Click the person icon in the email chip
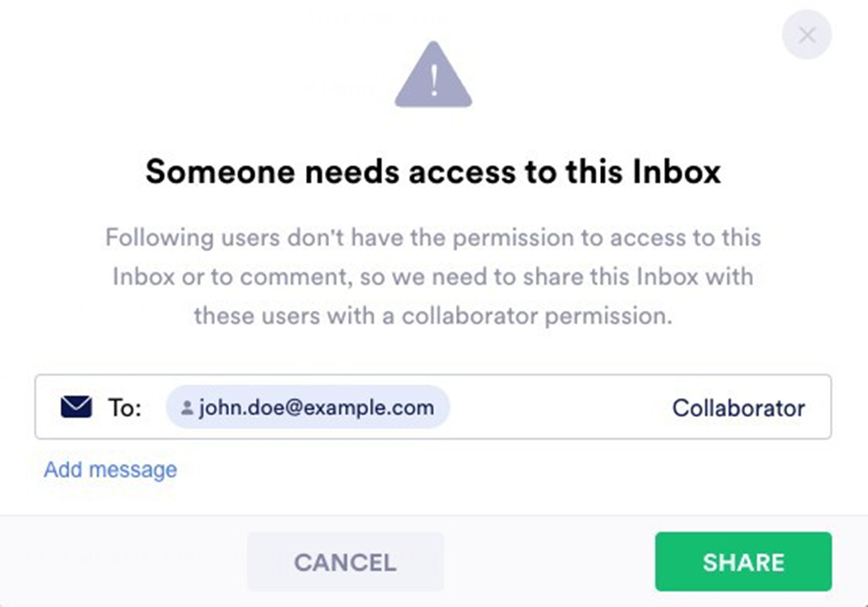This screenshot has width=868, height=607. pyautogui.click(x=187, y=408)
